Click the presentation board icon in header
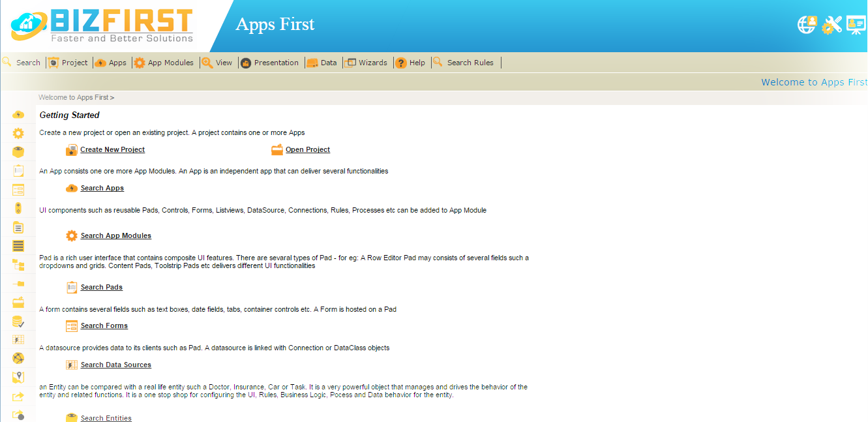 (x=856, y=25)
